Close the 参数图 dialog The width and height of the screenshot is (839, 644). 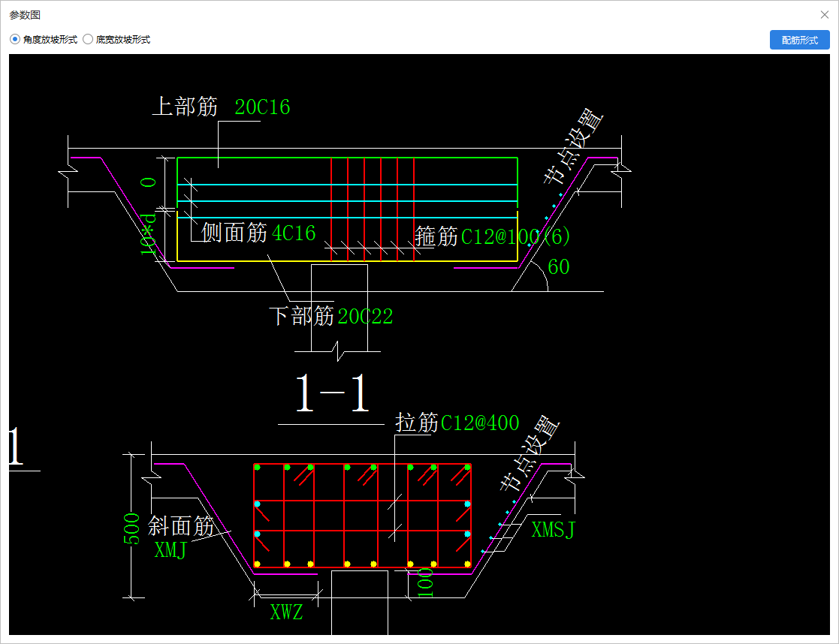[825, 15]
